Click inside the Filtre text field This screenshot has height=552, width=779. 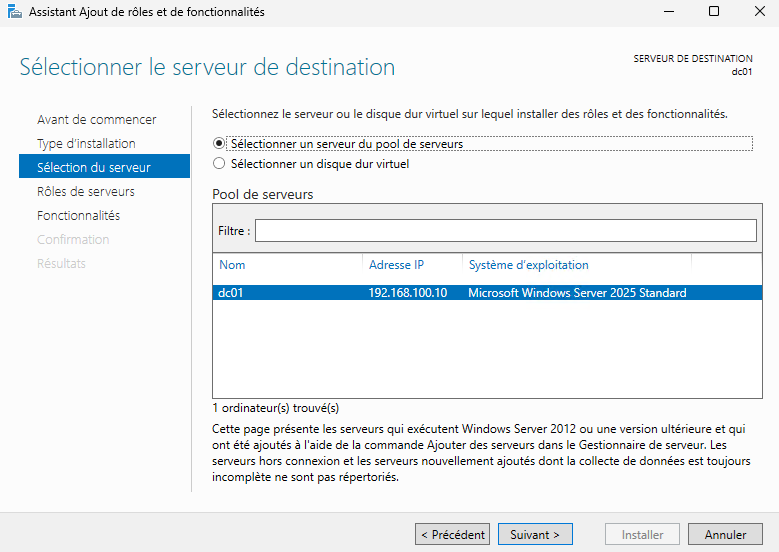point(506,231)
